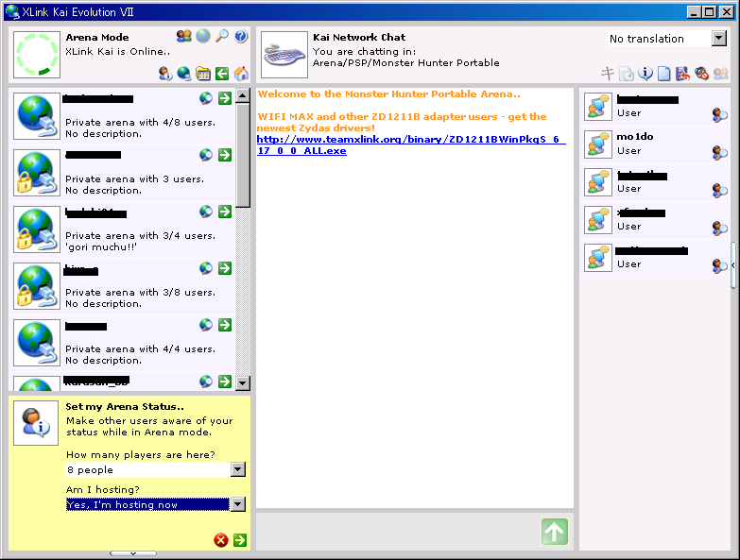
Task: Click the blank page icon in chat toolbar
Action: [664, 74]
